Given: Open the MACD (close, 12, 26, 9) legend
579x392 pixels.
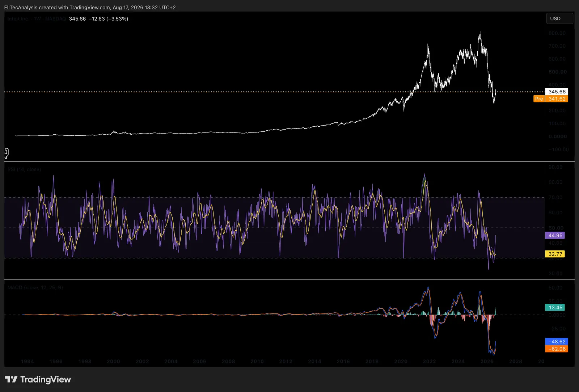Looking at the screenshot, I should tap(35, 287).
